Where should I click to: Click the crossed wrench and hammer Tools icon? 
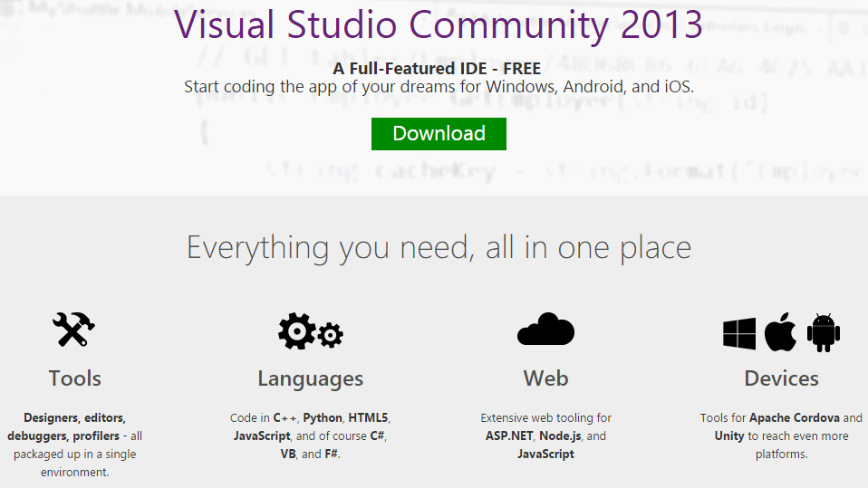[74, 331]
